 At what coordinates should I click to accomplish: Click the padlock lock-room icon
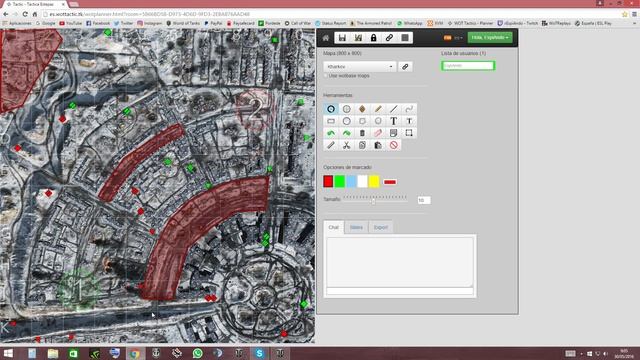point(373,38)
